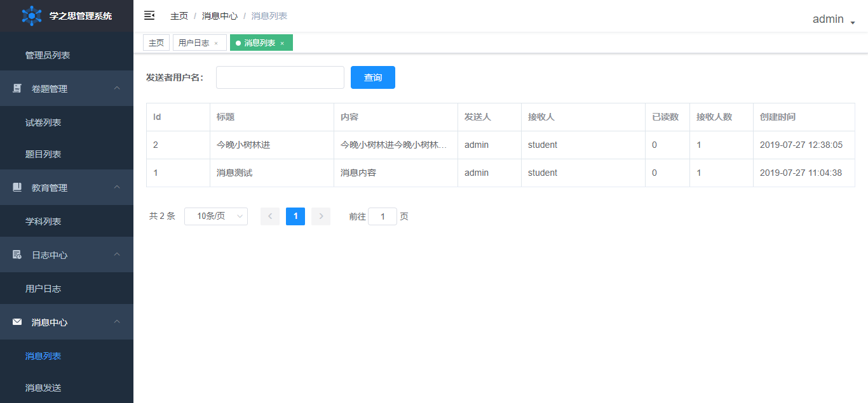Image resolution: width=868 pixels, height=403 pixels.
Task: Open 消息发送 in the sidebar
Action: (x=43, y=388)
